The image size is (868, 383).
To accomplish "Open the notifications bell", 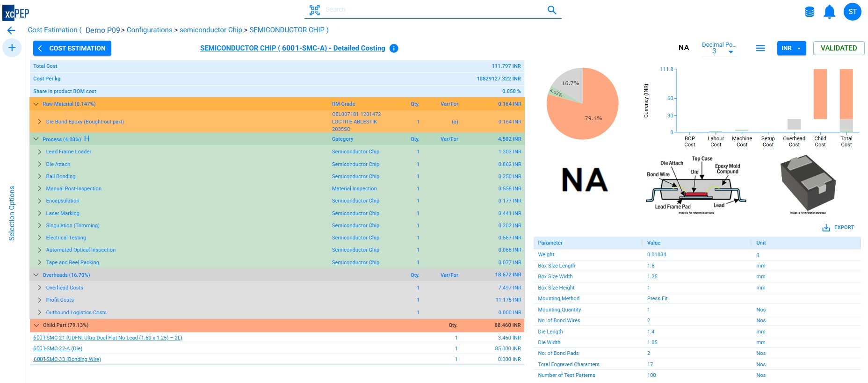I will pos(829,12).
